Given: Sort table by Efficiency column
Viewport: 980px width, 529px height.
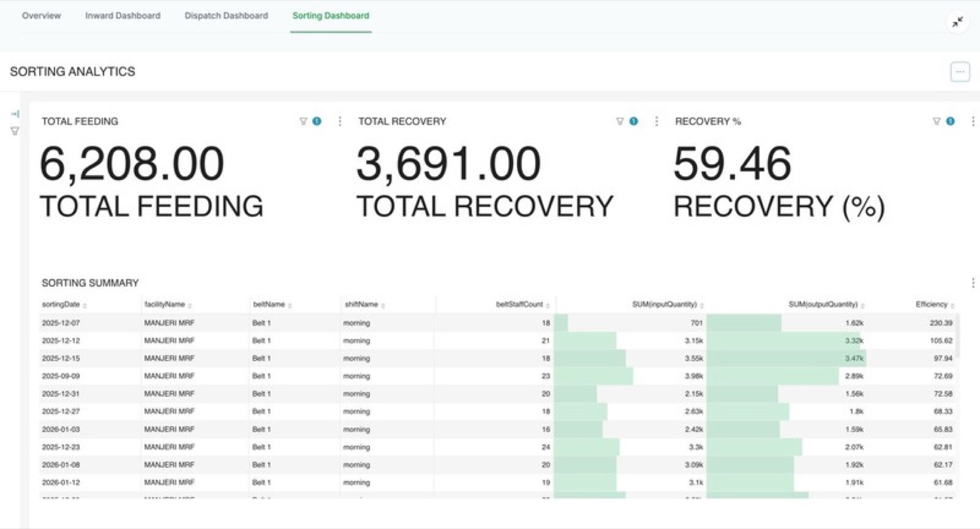Looking at the screenshot, I should click(x=935, y=305).
